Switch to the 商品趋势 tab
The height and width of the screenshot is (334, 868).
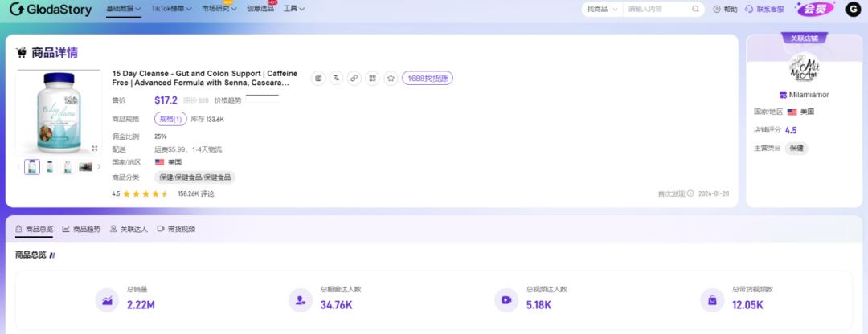pos(82,229)
